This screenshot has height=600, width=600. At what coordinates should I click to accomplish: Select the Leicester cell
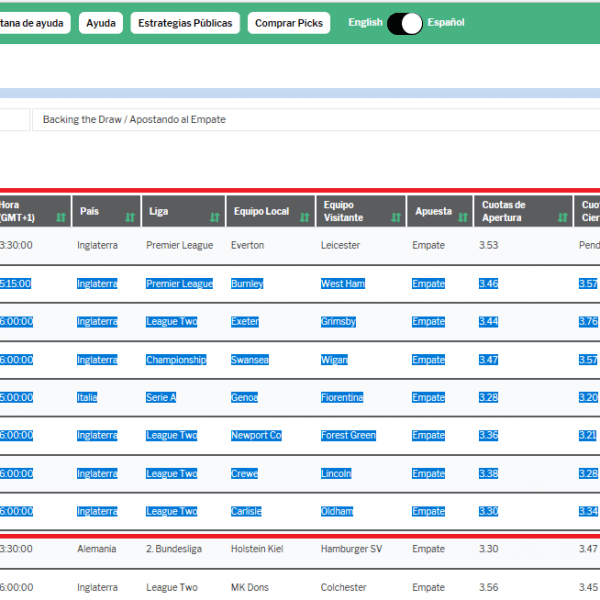pos(340,245)
